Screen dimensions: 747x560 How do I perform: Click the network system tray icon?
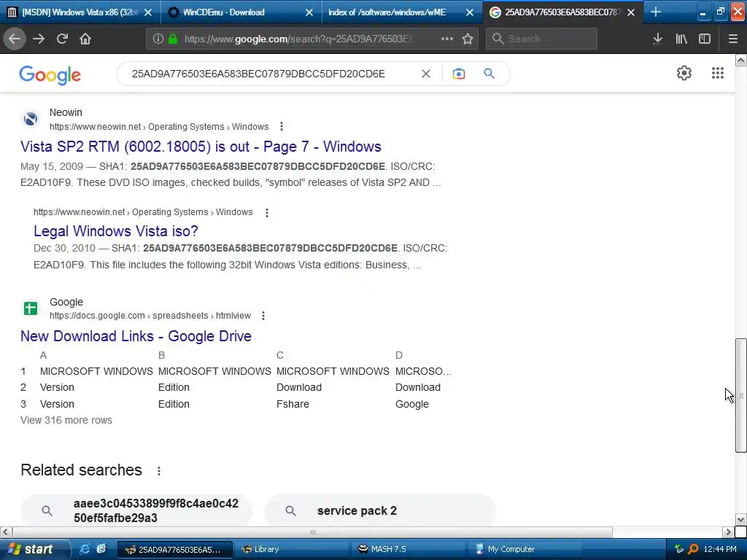679,549
